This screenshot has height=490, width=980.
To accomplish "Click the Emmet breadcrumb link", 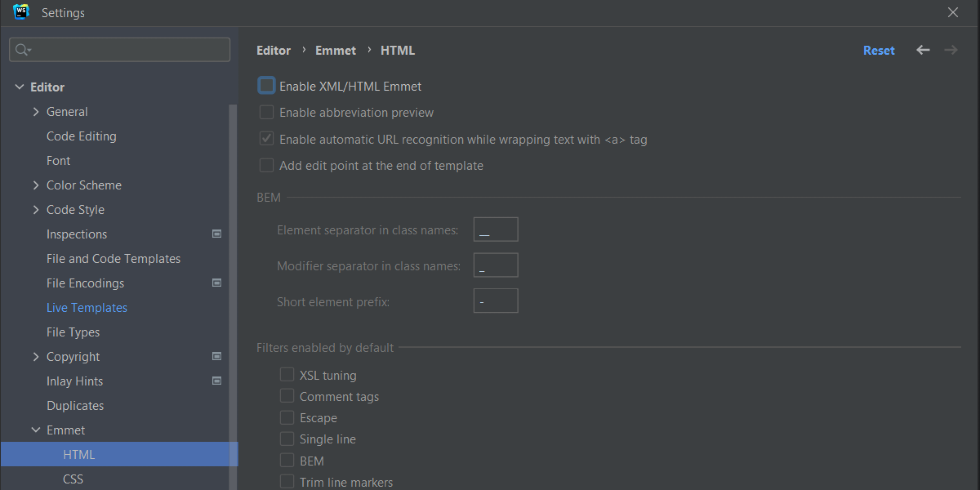I will click(335, 50).
